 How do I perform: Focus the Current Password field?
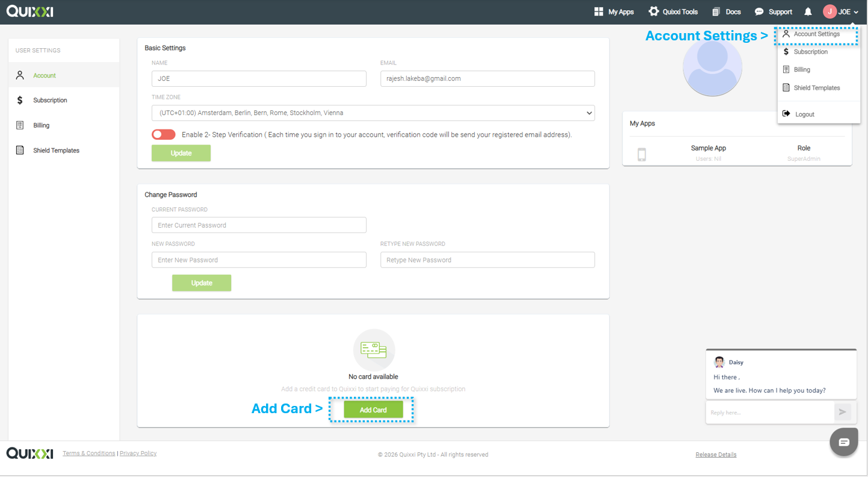(x=259, y=225)
